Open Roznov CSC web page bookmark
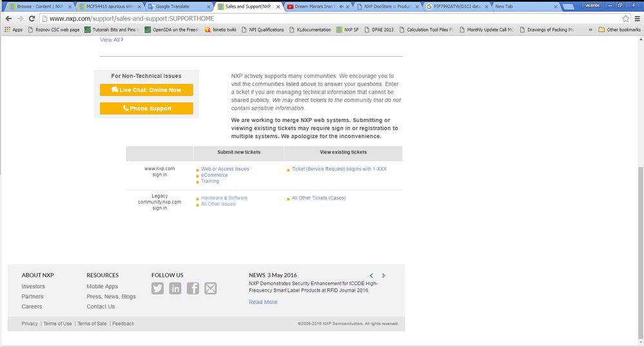Screen dimensions: 644x347 coord(54,30)
